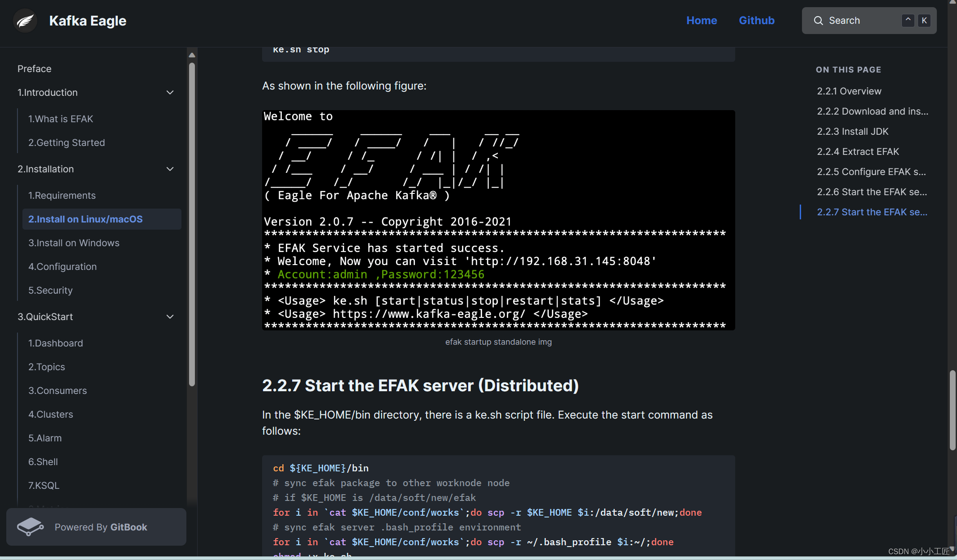Jump to 2.2.4 Extract EFAK section
Viewport: 957px width, 560px height.
tap(858, 152)
